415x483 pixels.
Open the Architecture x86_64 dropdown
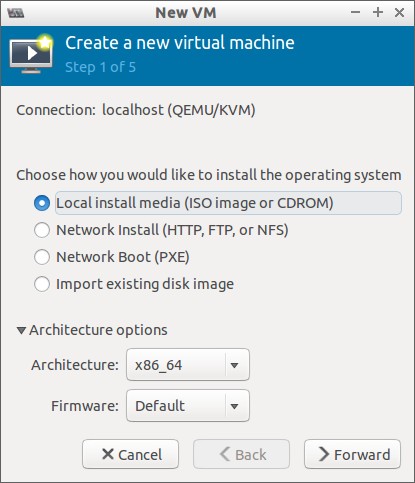(x=188, y=365)
